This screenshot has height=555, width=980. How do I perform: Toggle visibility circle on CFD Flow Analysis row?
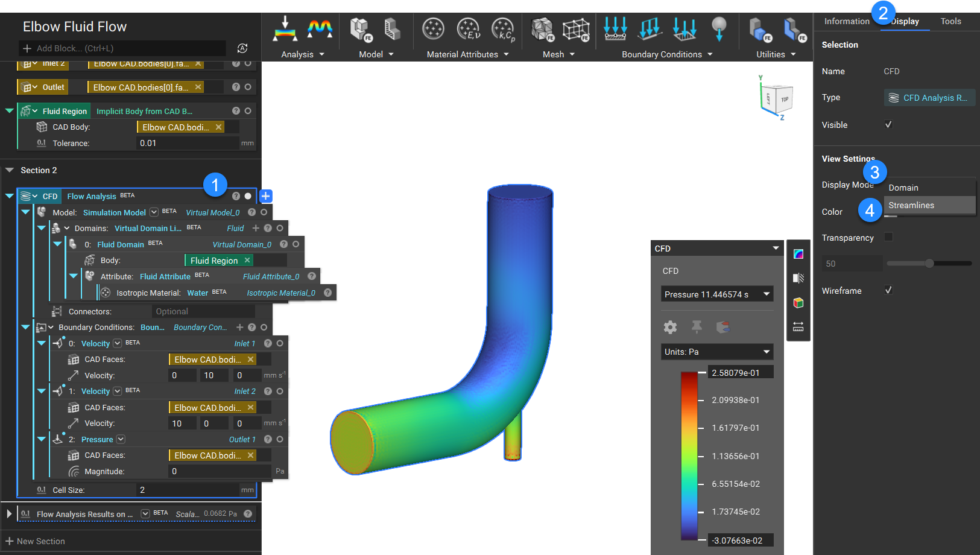pyautogui.click(x=248, y=196)
